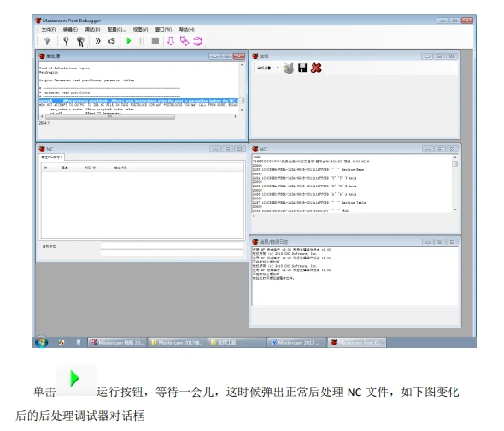Image resolution: width=504 pixels, height=431 pixels.
Task: Open the watch settings dropdown in watch window
Action: pyautogui.click(x=278, y=68)
